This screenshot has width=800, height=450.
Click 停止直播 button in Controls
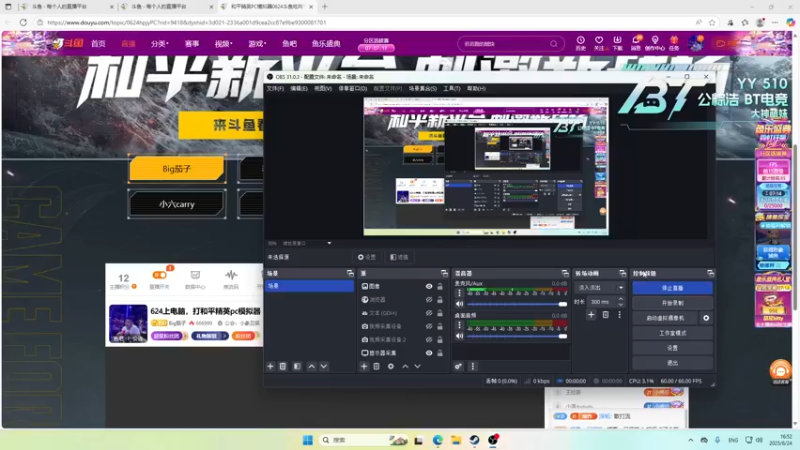click(x=672, y=288)
